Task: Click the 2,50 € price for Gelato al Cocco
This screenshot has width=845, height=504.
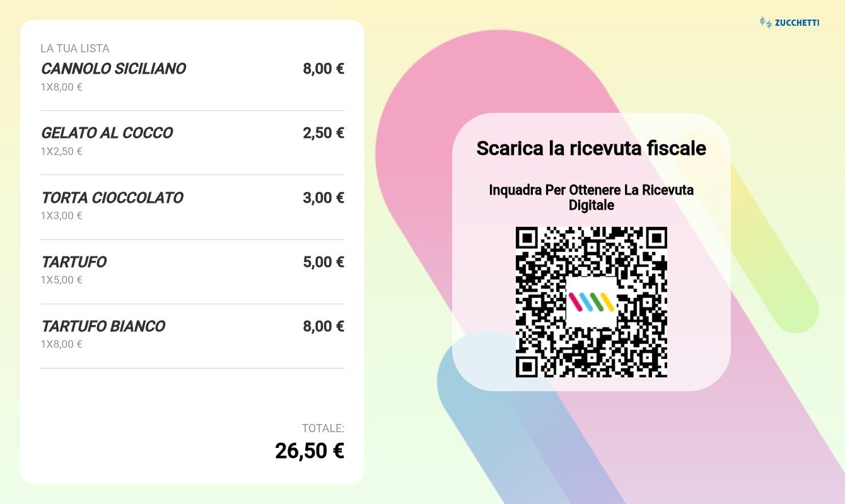Action: pyautogui.click(x=323, y=133)
